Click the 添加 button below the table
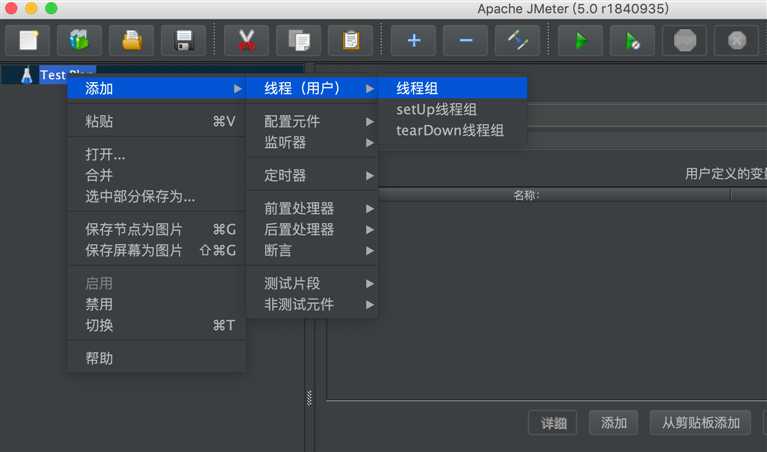This screenshot has height=452, width=767. 613,423
